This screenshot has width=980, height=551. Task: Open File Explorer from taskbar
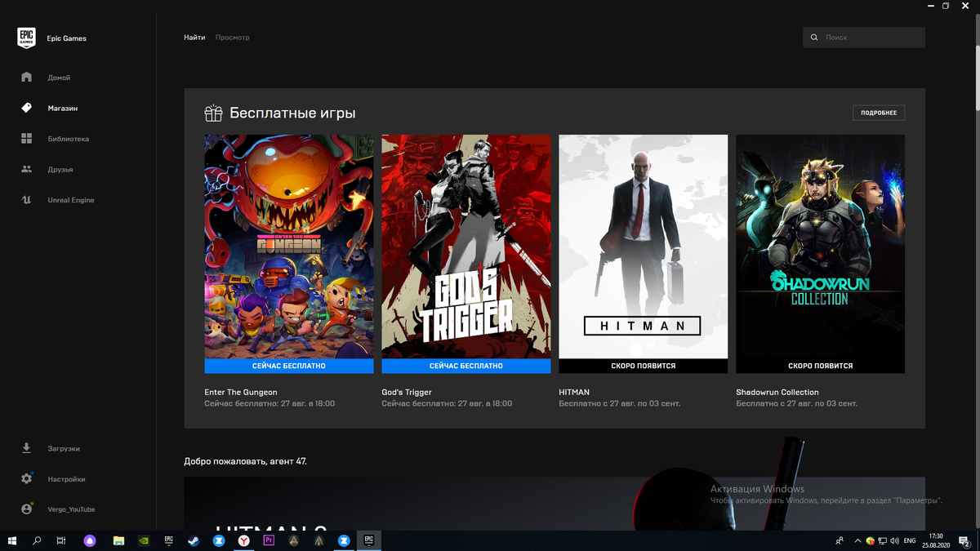[x=118, y=540]
